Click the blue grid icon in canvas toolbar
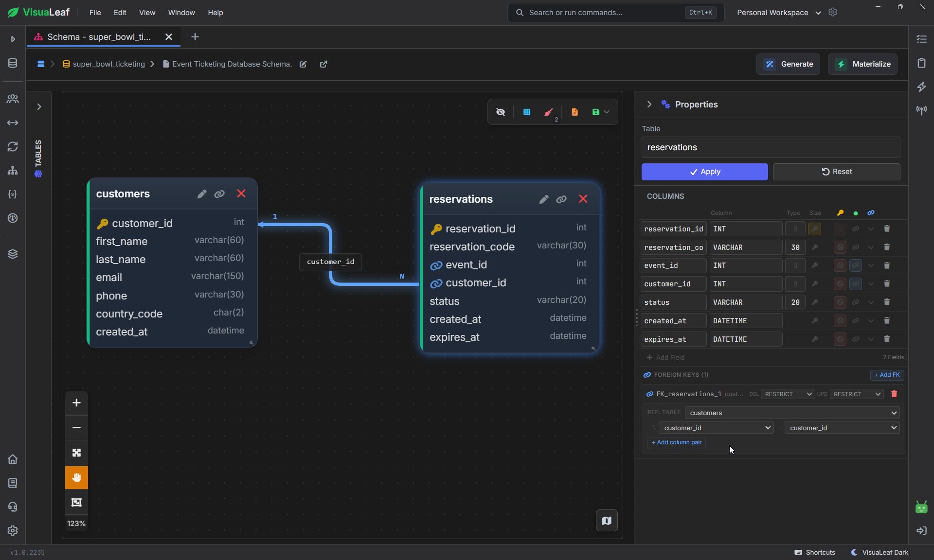Screen dimensions: 934x560 [x=527, y=112]
